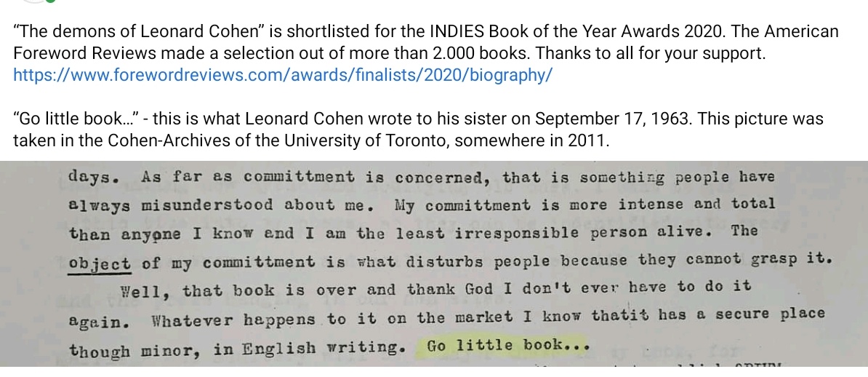Viewport: 868px width, 377px height.
Task: Click the underlined word "object" in letter
Action: (x=100, y=262)
